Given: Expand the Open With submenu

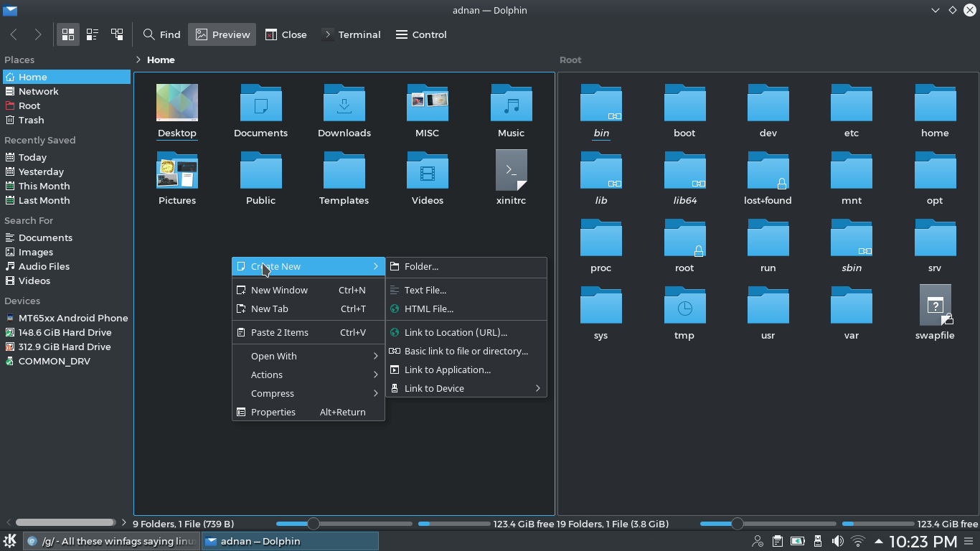Looking at the screenshot, I should pyautogui.click(x=308, y=356).
